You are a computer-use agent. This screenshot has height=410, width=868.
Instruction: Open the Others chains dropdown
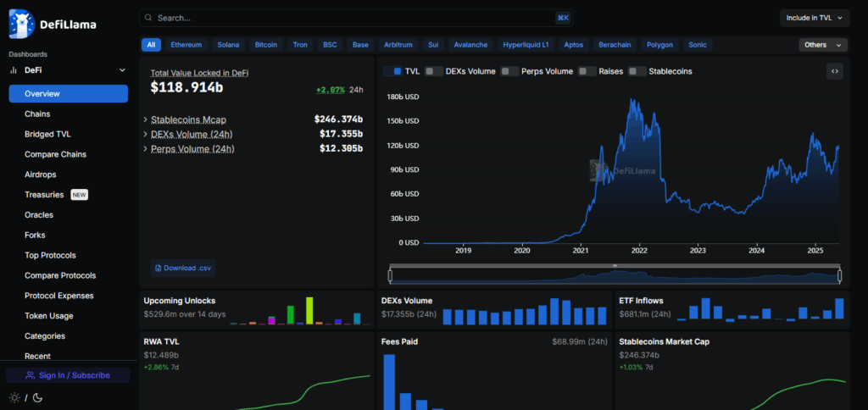[823, 45]
